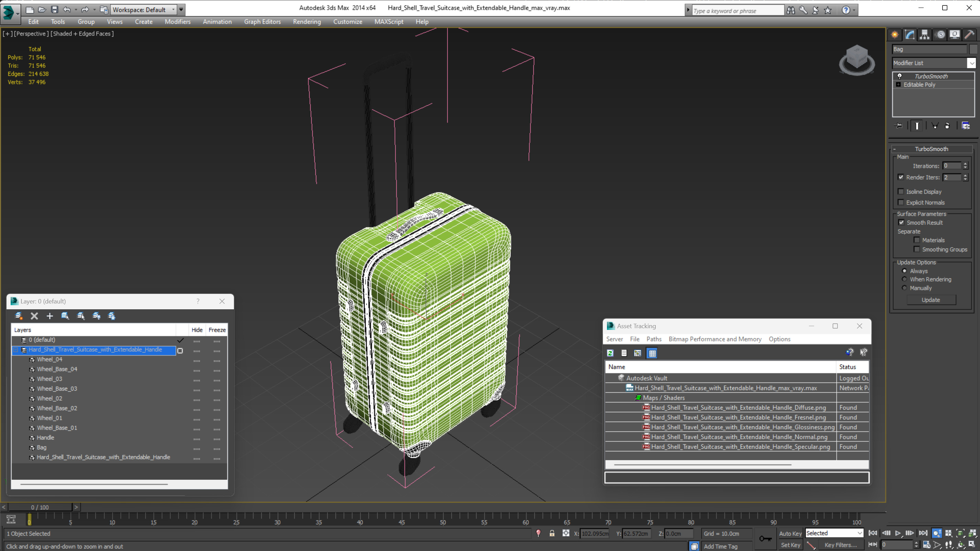This screenshot has width=980, height=551.
Task: Open the Hierarchy command panel tab
Action: [924, 35]
